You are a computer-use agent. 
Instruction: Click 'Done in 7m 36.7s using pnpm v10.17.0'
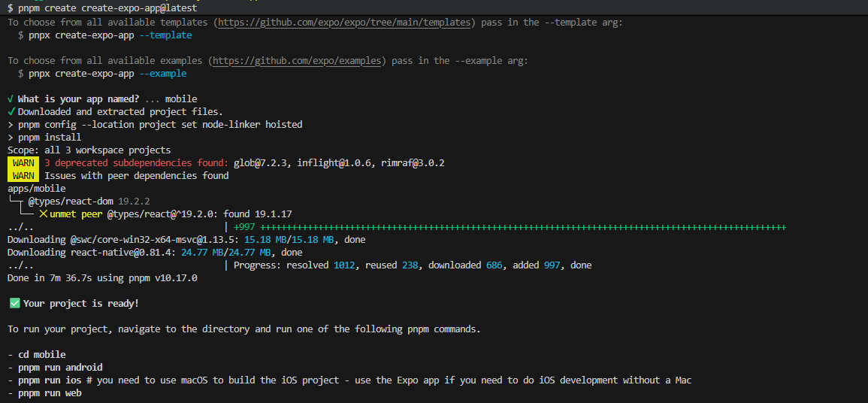pyautogui.click(x=102, y=278)
